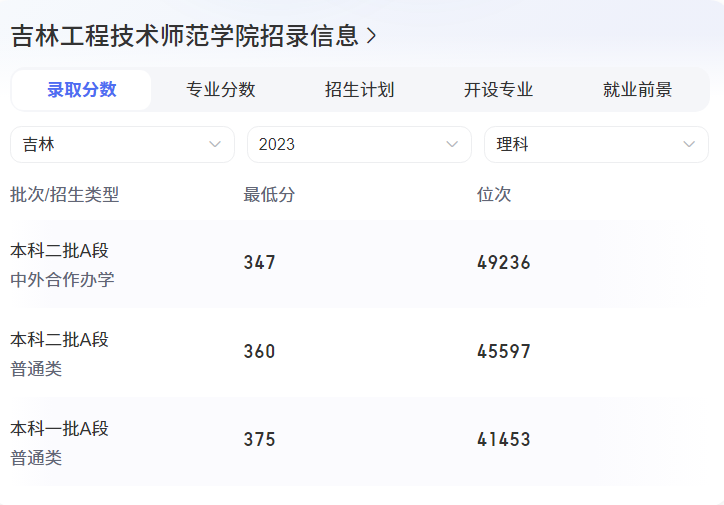Click the 中外合作办学 enrollment type label
The width and height of the screenshot is (724, 505).
pyautogui.click(x=62, y=280)
